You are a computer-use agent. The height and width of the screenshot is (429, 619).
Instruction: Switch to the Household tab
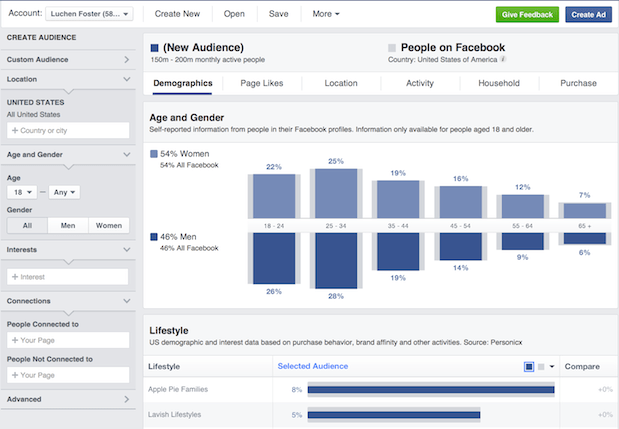(x=499, y=83)
